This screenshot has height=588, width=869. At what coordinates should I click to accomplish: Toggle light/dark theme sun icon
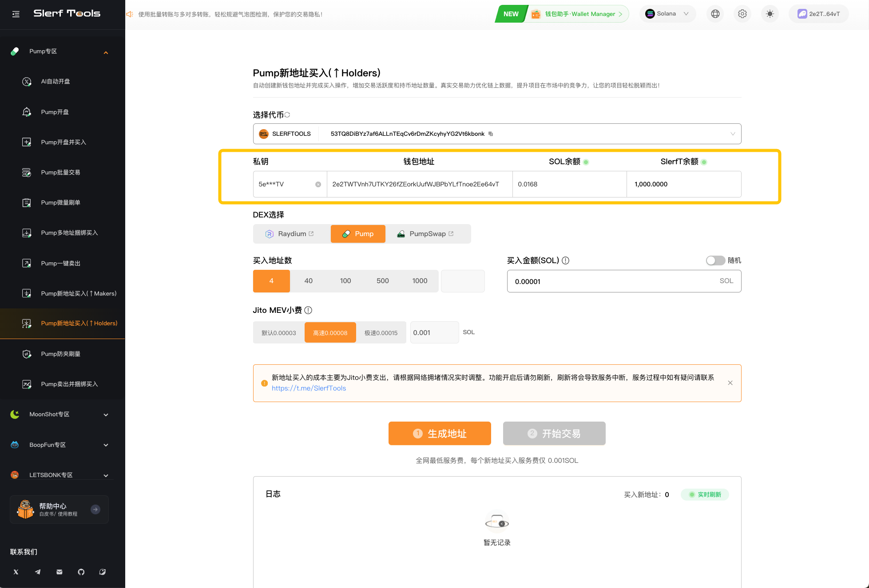click(x=770, y=14)
